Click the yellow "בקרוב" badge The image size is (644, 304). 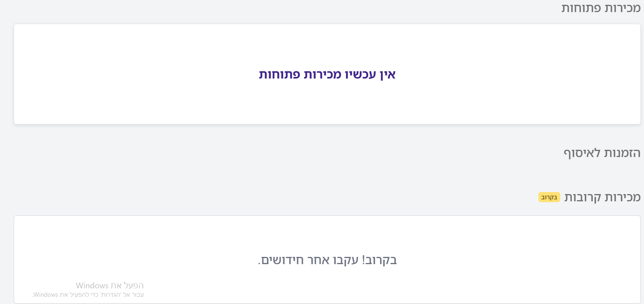[549, 197]
